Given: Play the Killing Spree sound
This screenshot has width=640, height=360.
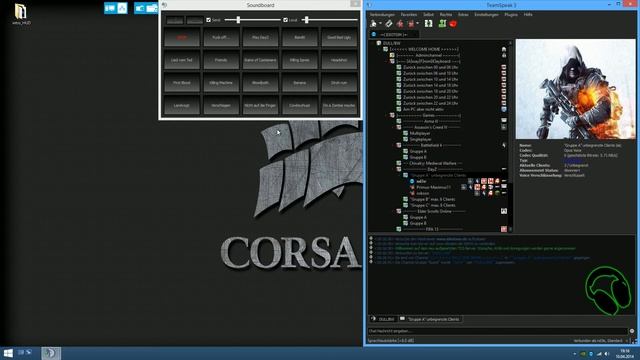Looking at the screenshot, I should pyautogui.click(x=300, y=60).
